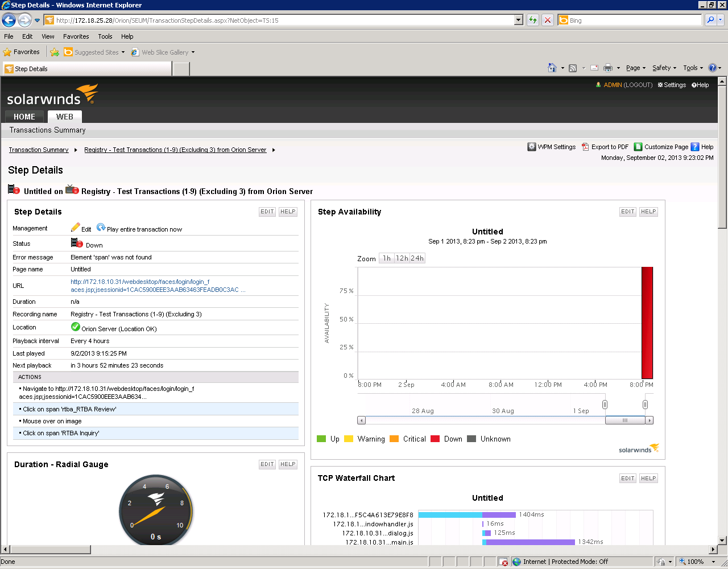
Task: Open the Favorites menu
Action: point(76,36)
